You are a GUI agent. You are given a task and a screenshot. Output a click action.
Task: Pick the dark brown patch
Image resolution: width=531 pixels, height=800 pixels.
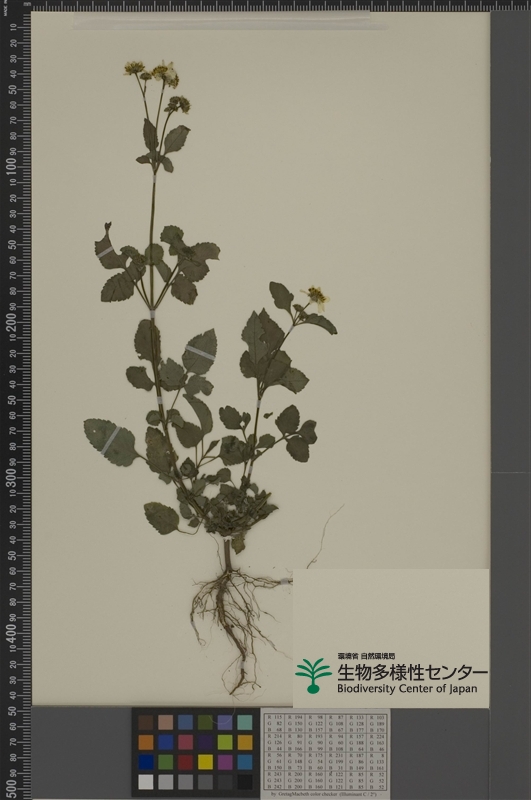(146, 722)
